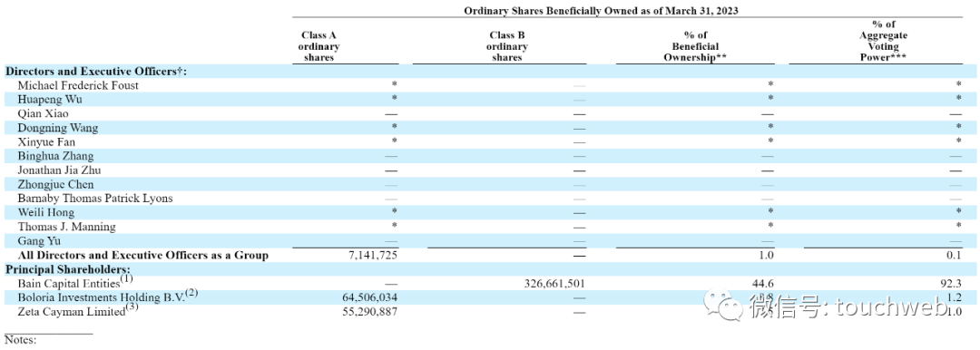This screenshot has width=980, height=350.
Task: Click the Class B ordinary shares column header
Action: pos(507,46)
